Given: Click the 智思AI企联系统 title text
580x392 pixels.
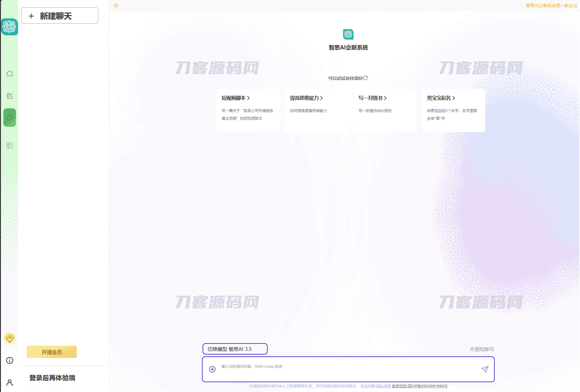Looking at the screenshot, I should (x=348, y=48).
